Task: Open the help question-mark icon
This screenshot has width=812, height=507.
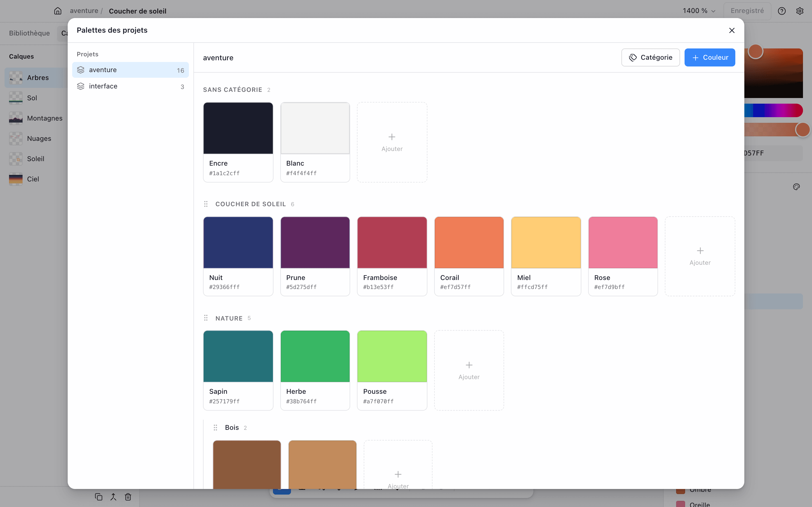Action: 782,11
